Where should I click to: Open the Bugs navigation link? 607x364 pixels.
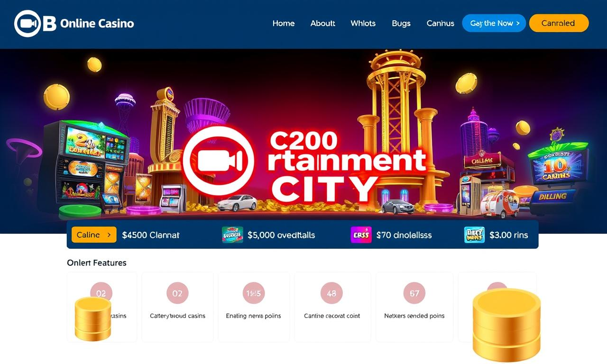(401, 23)
